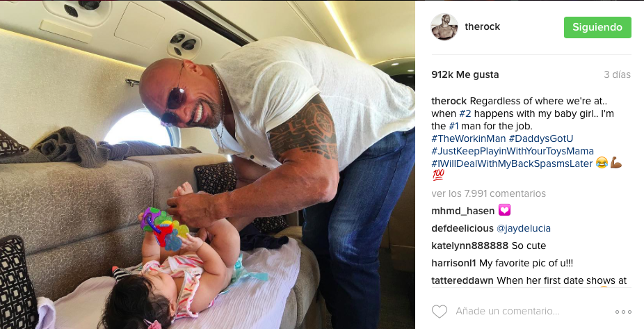Viewport: 644px width, 329px height.
Task: Open mhmd_hasen commenter profile
Action: tap(463, 211)
